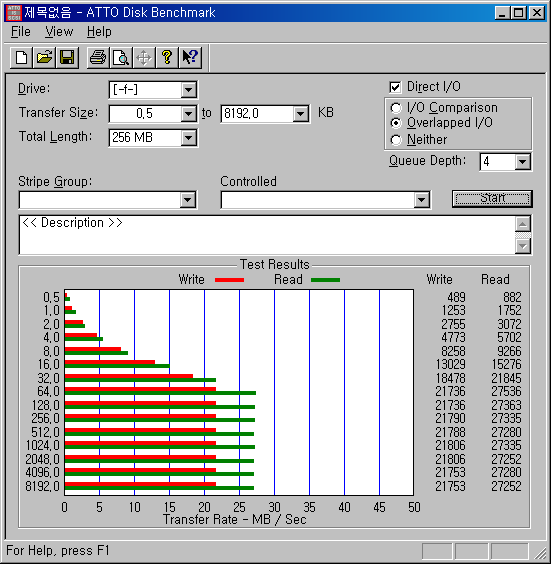The image size is (551, 564).
Task: Click the yellow question mark About icon
Action: pyautogui.click(x=167, y=58)
